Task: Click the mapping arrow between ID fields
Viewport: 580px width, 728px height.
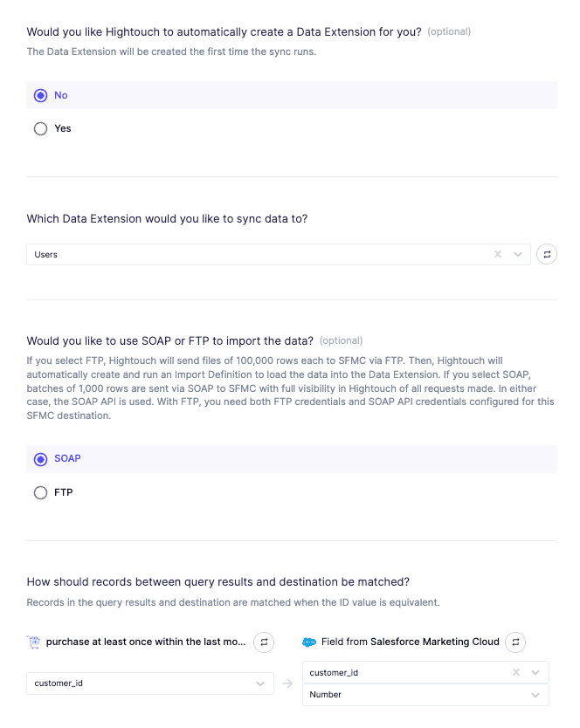Action: click(287, 684)
